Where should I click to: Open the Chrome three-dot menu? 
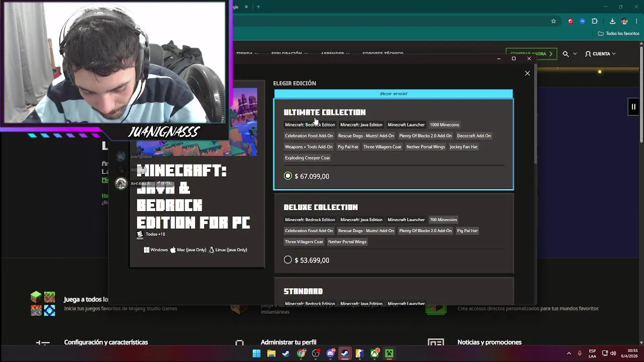coord(636,21)
